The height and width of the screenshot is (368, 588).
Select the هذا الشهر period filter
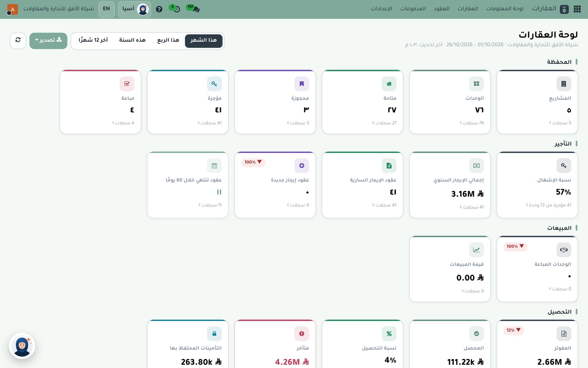(x=204, y=41)
